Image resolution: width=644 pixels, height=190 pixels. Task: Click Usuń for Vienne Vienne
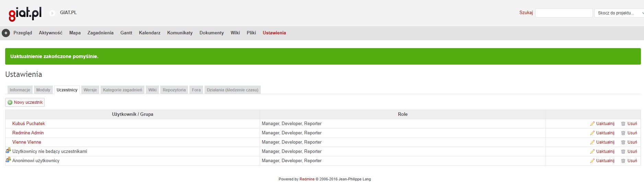[632, 142]
